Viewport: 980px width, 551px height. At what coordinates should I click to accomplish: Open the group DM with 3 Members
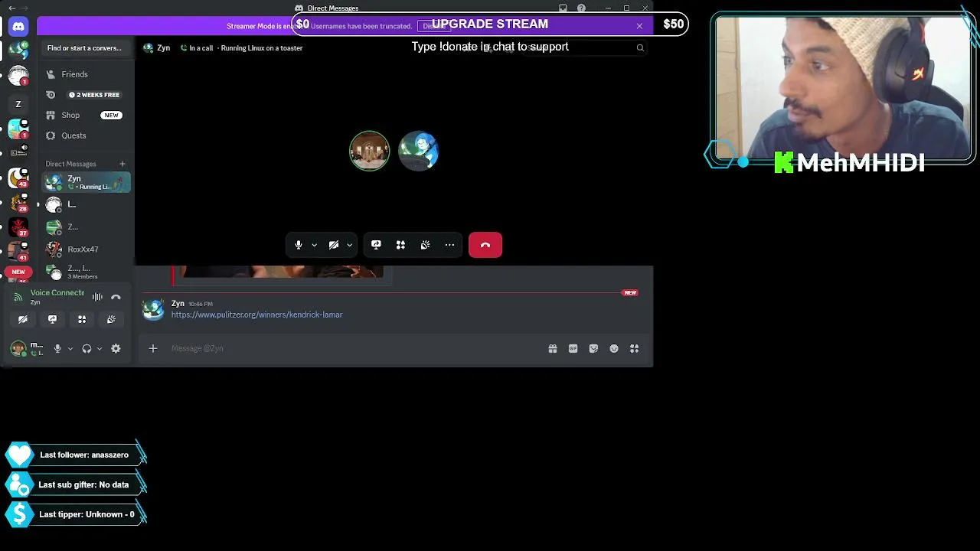point(86,272)
